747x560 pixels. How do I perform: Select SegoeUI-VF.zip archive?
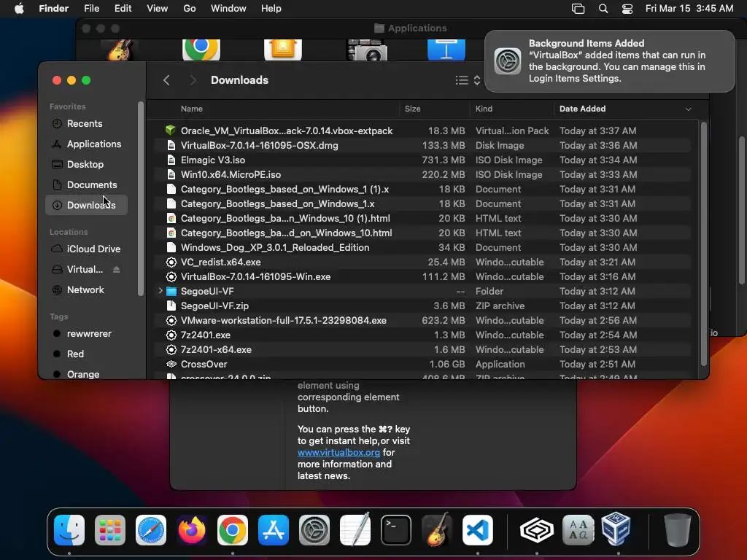click(x=423, y=306)
